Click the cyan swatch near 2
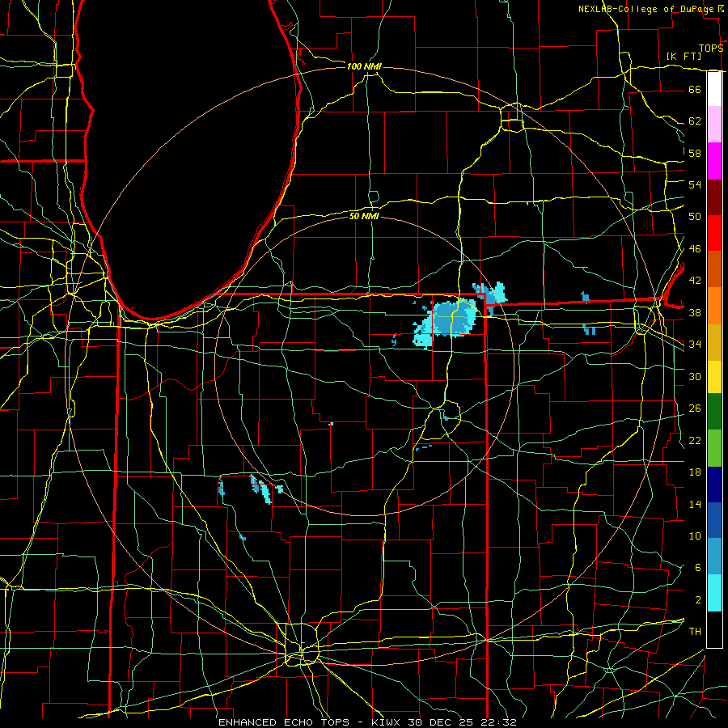 click(714, 593)
